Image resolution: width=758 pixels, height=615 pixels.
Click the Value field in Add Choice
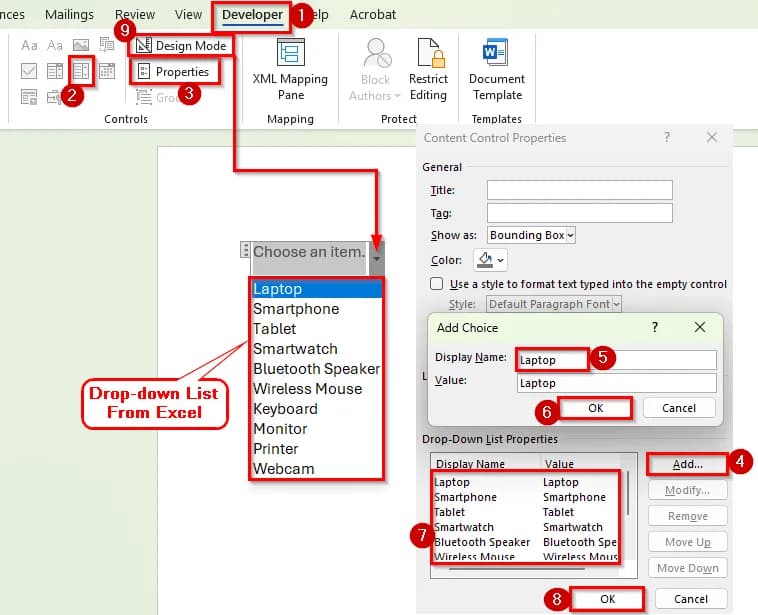[x=616, y=383]
